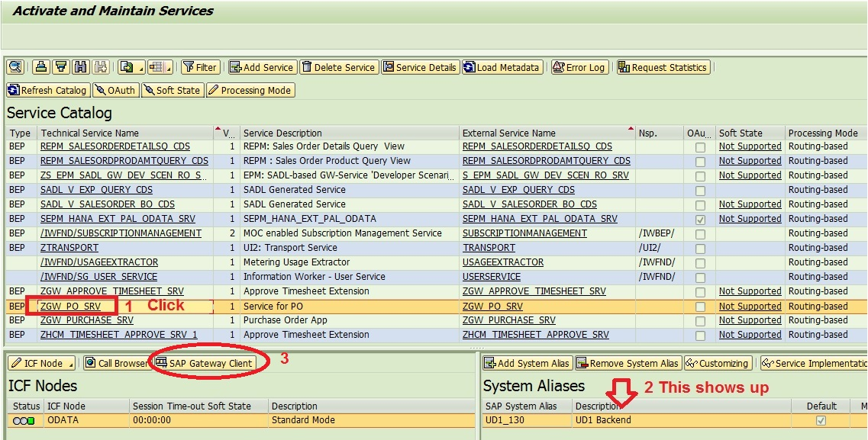Click the Find binoculars icon

pos(80,67)
